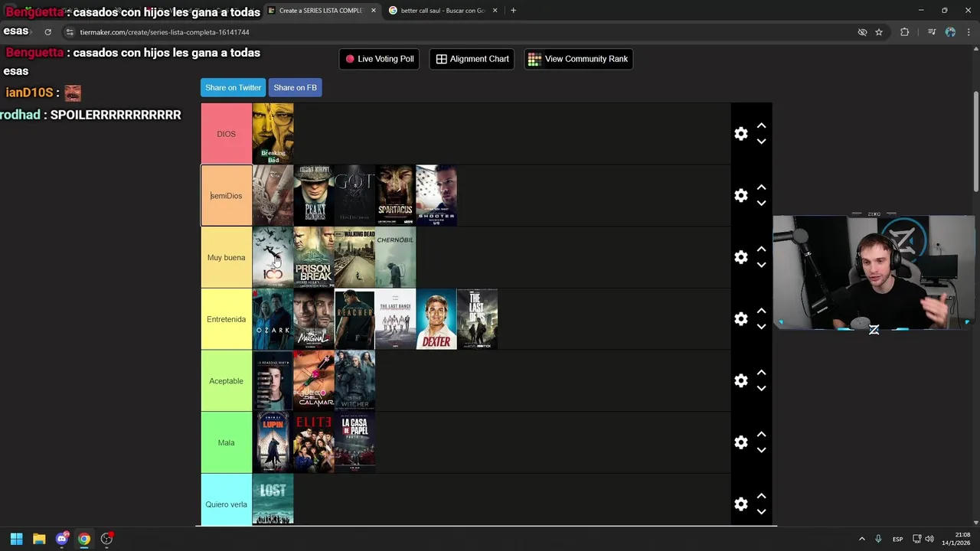Select the Breaking Bad poster thumbnail
980x551 pixels.
pyautogui.click(x=273, y=134)
